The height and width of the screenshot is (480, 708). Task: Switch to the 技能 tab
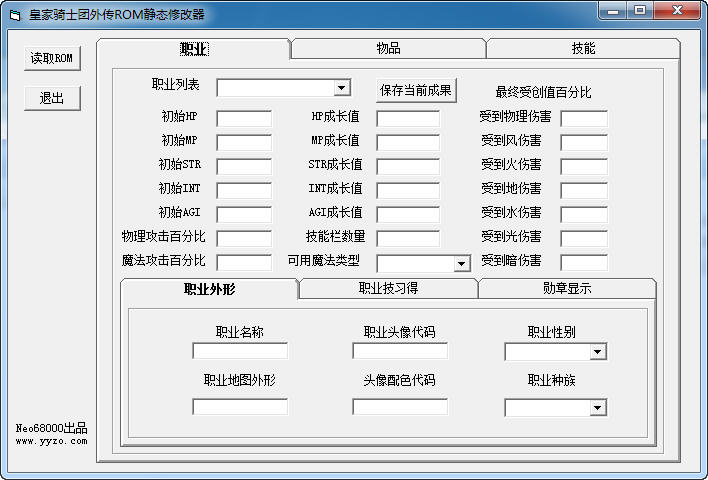coord(583,48)
